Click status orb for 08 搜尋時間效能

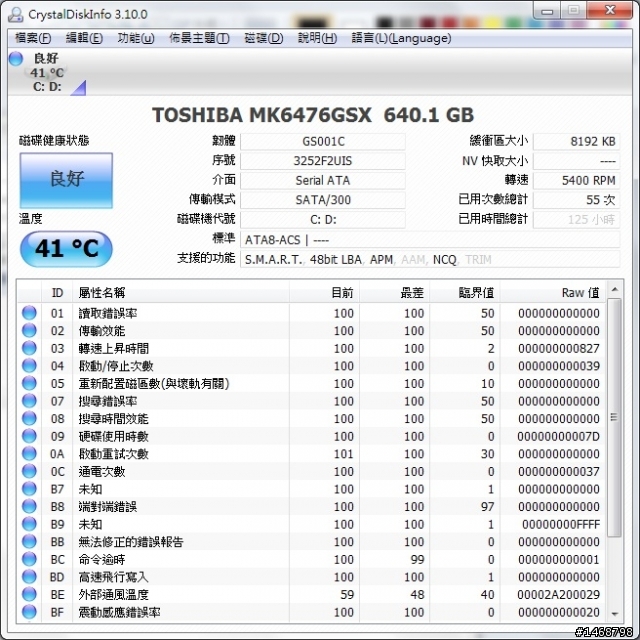coord(29,418)
